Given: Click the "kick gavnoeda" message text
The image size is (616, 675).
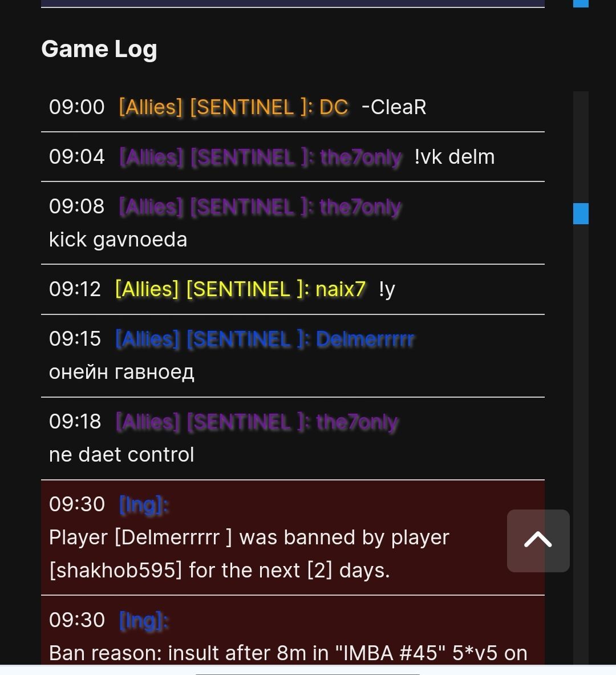Looking at the screenshot, I should tap(118, 240).
